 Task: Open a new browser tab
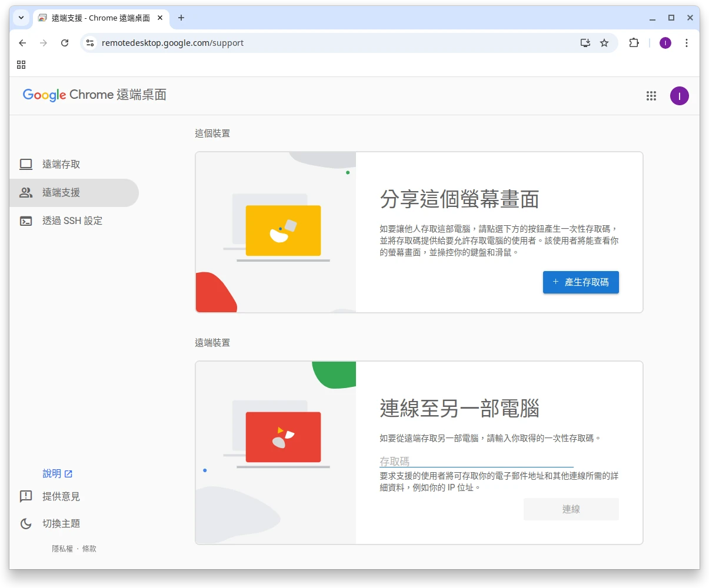pyautogui.click(x=181, y=18)
